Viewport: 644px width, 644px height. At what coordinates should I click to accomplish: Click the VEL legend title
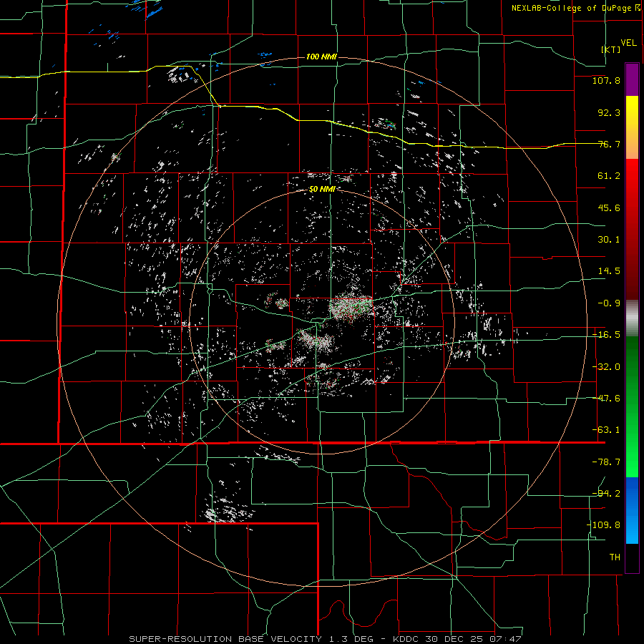[x=628, y=43]
